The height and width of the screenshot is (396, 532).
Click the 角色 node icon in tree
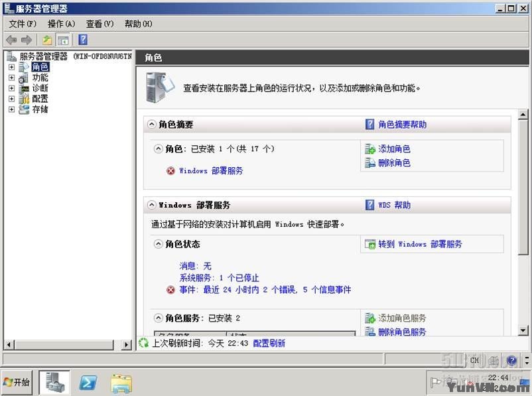24,67
